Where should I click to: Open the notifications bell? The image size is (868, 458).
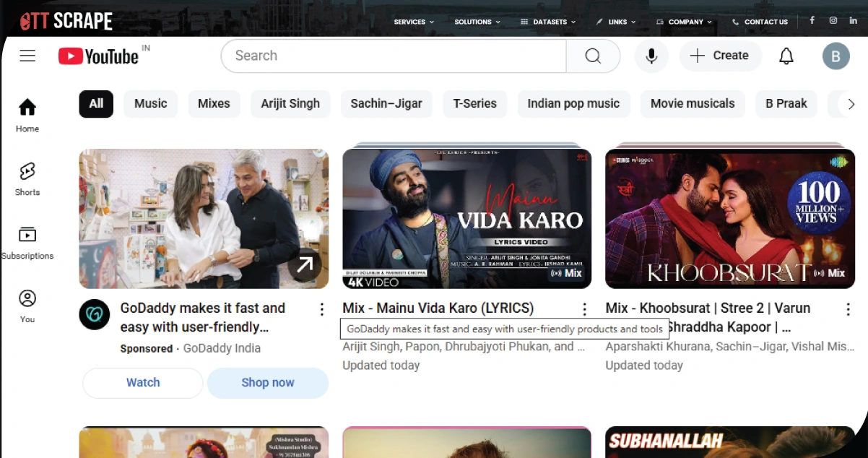[x=786, y=56]
